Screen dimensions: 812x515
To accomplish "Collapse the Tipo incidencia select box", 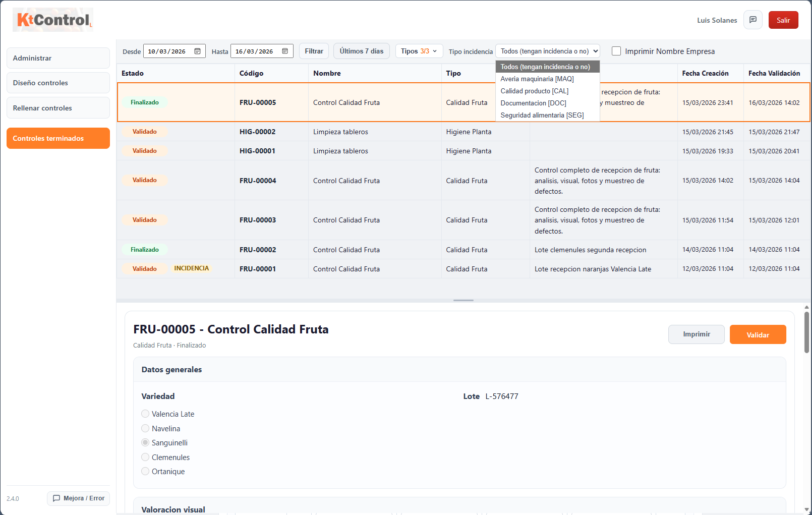I will pyautogui.click(x=547, y=51).
